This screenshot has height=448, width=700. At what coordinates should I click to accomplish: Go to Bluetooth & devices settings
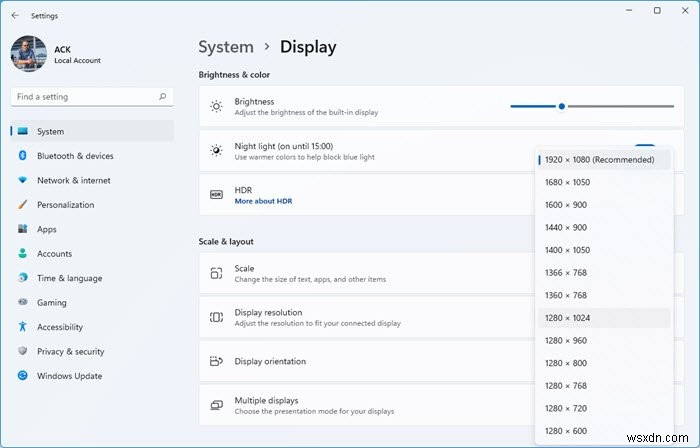click(x=75, y=156)
